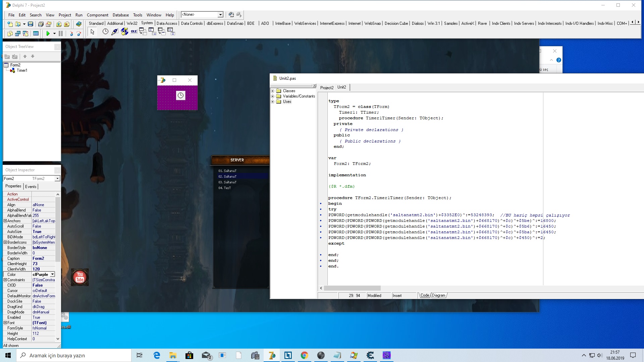The height and width of the screenshot is (362, 644).
Task: Click Save current desktop icon
Action: point(231,15)
